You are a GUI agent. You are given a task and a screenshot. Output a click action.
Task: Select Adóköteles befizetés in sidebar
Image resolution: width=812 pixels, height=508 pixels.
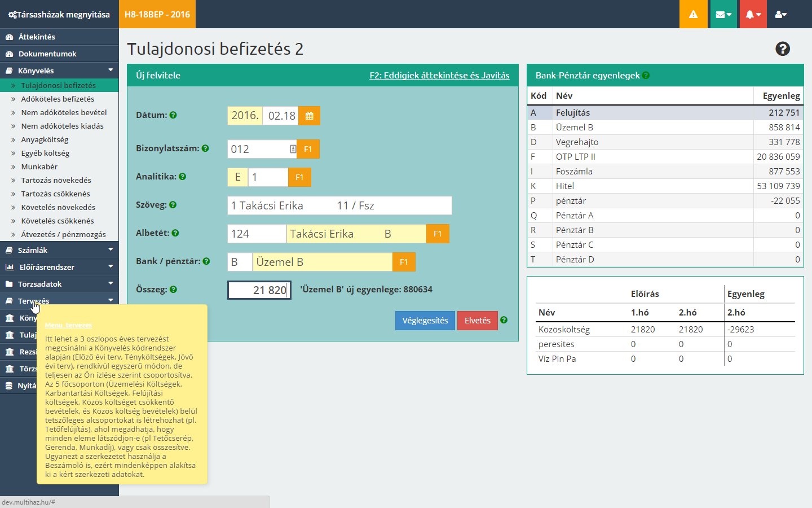point(58,99)
